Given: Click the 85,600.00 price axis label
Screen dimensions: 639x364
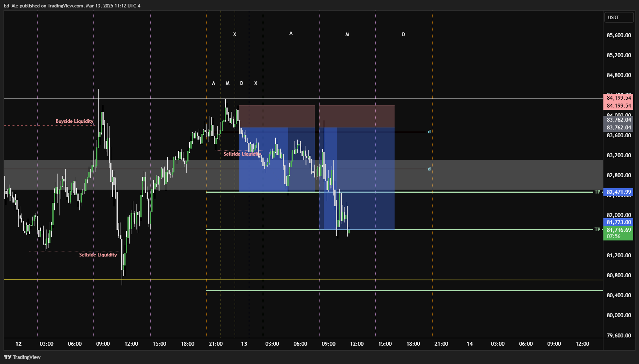Looking at the screenshot, I should 619,35.
